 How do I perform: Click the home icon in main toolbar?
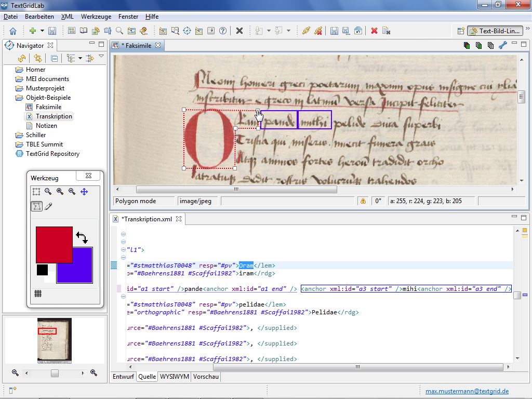[x=13, y=31]
